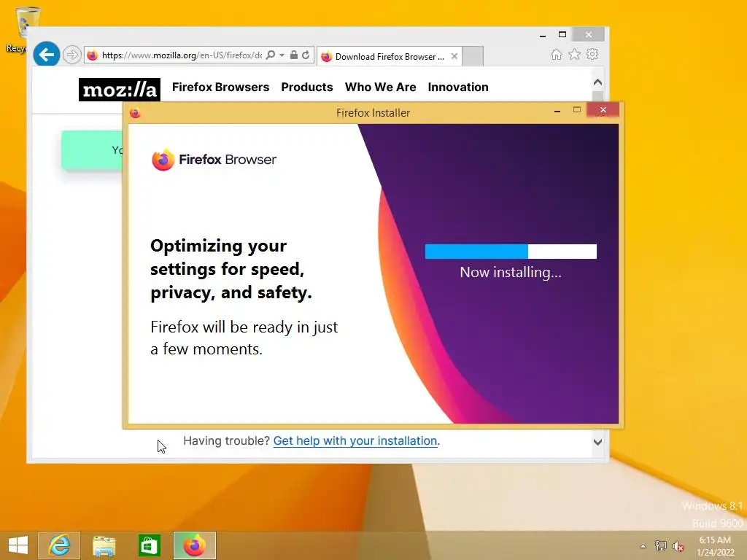The height and width of the screenshot is (560, 747).
Task: Close the Download Firefox Browser tab
Action: click(x=454, y=56)
